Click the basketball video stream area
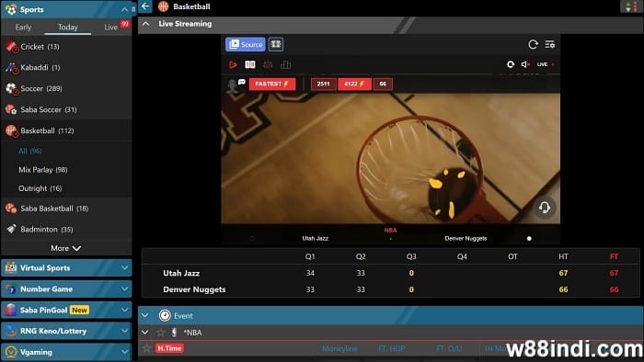This screenshot has height=362, width=644. (x=390, y=158)
